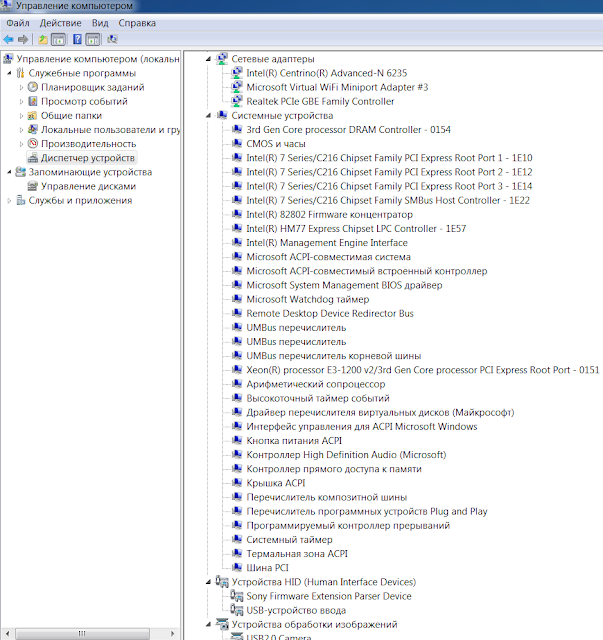Click the Управление дисками icon
The width and height of the screenshot is (603, 640).
[x=33, y=186]
